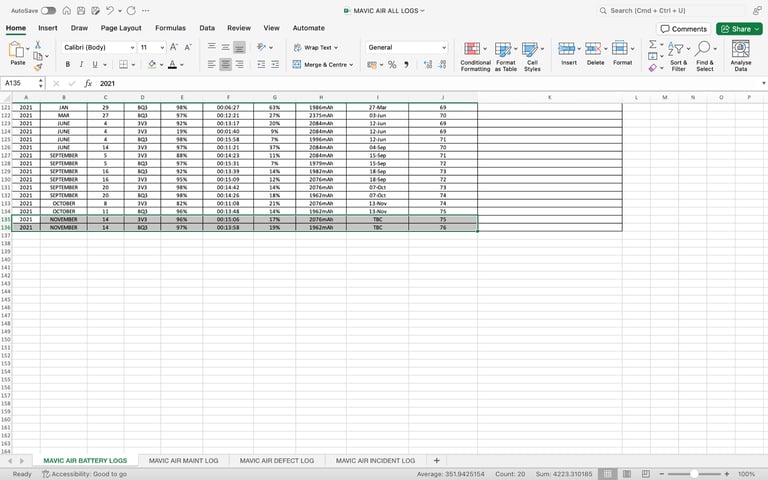
Task: Toggle Italic formatting
Action: click(x=81, y=64)
